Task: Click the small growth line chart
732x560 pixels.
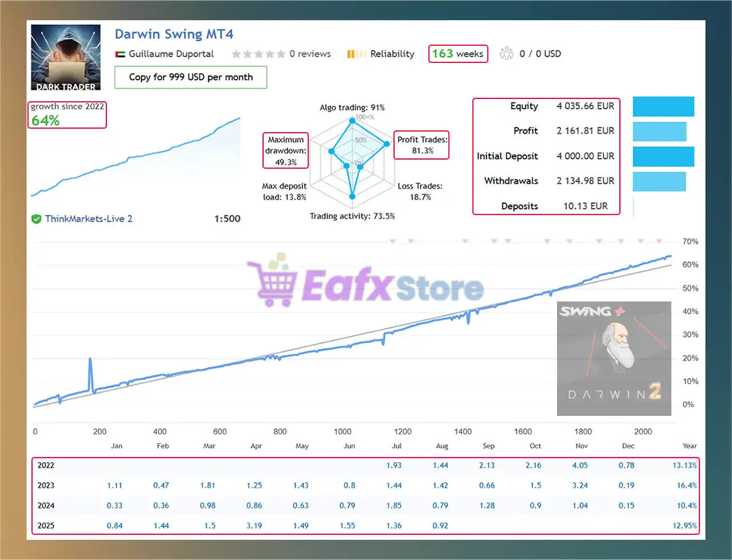Action: [136, 157]
